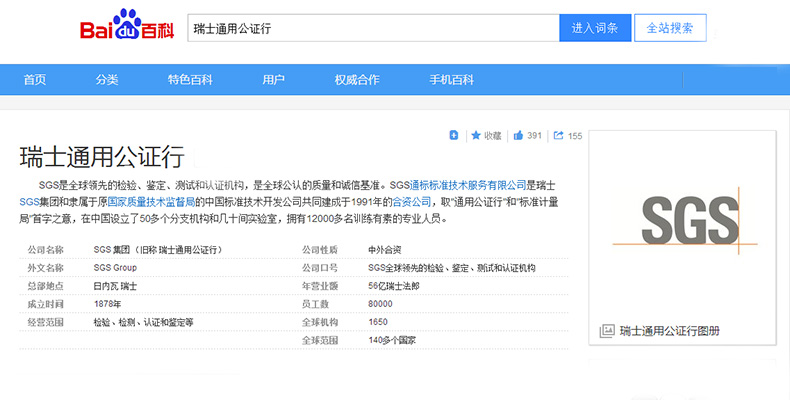790x400 pixels.
Task: Click the 391 like count number
Action: [535, 136]
